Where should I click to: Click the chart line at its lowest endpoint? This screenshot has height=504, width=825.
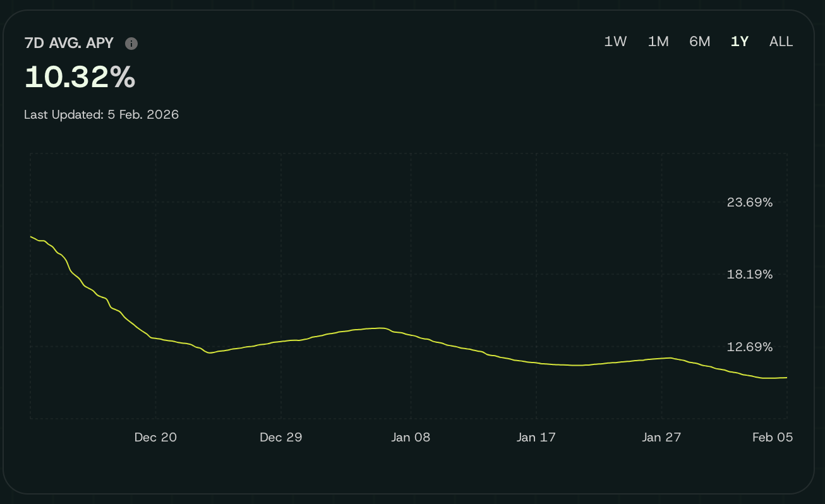(x=785, y=378)
